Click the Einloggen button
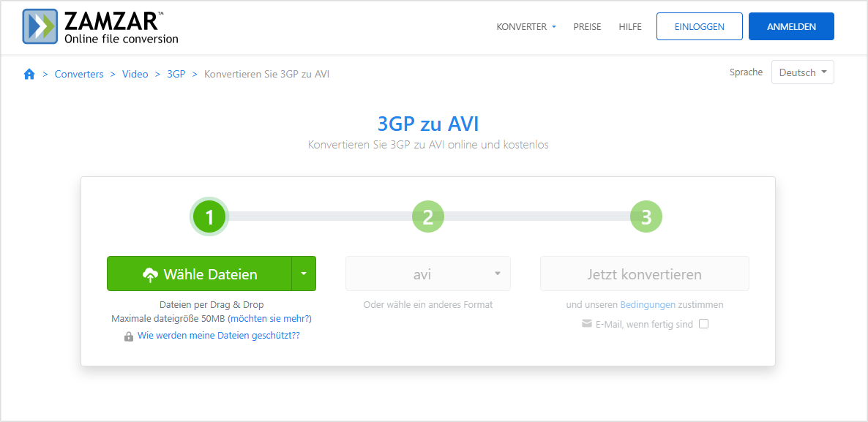The height and width of the screenshot is (422, 868). tap(700, 26)
